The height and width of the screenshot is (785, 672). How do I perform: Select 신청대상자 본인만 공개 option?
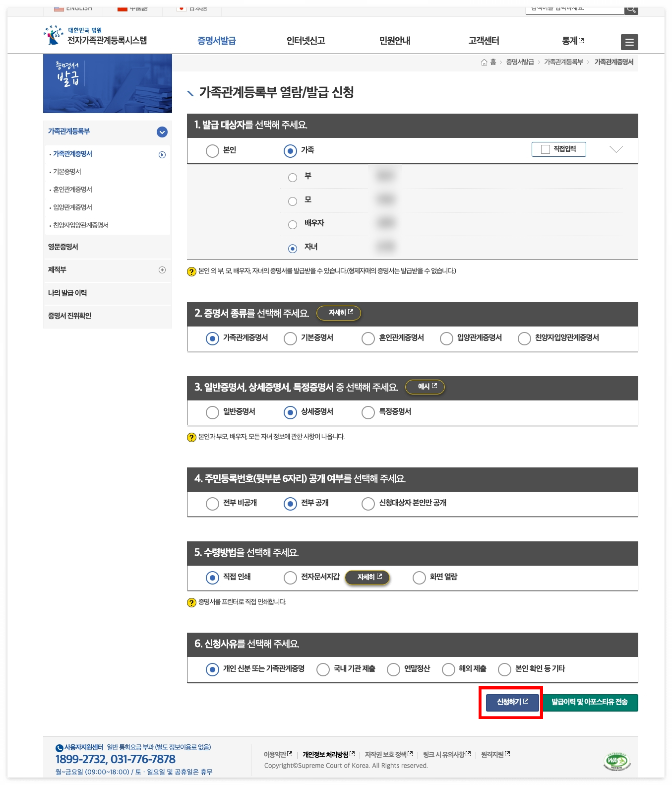(368, 504)
